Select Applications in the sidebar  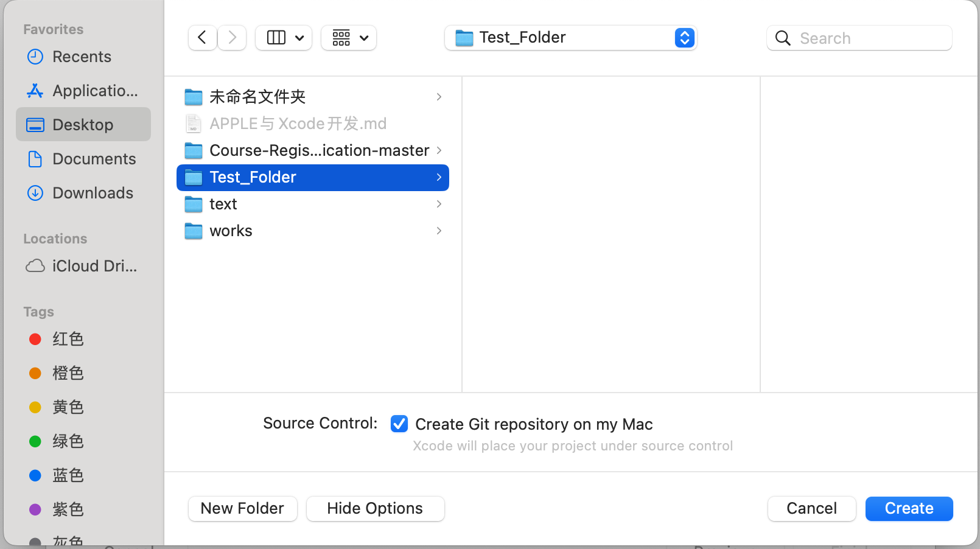point(94,91)
